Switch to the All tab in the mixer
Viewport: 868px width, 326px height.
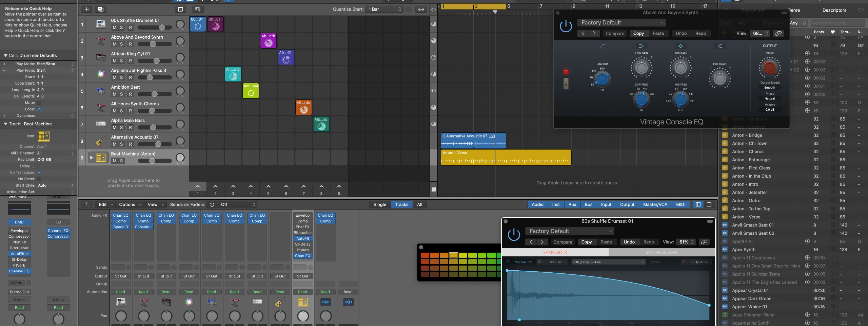tap(419, 204)
